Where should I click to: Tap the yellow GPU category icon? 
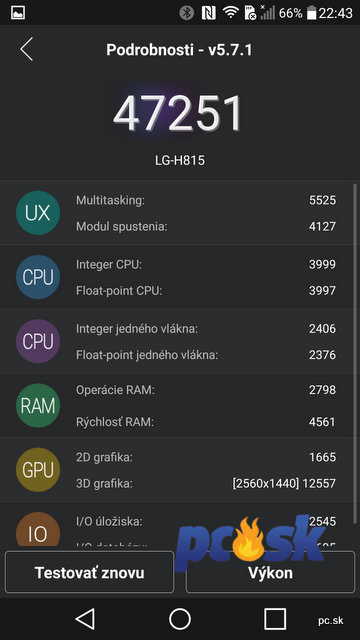pyautogui.click(x=38, y=470)
